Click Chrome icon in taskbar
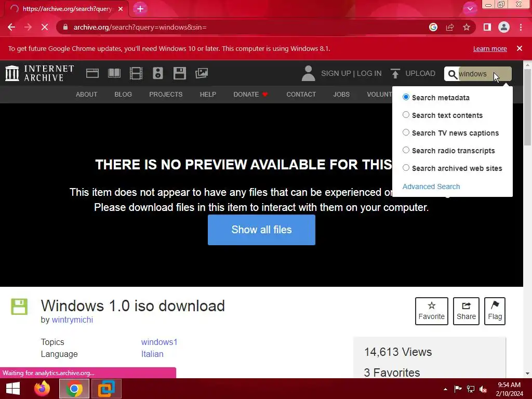This screenshot has height=399, width=532. 74,389
